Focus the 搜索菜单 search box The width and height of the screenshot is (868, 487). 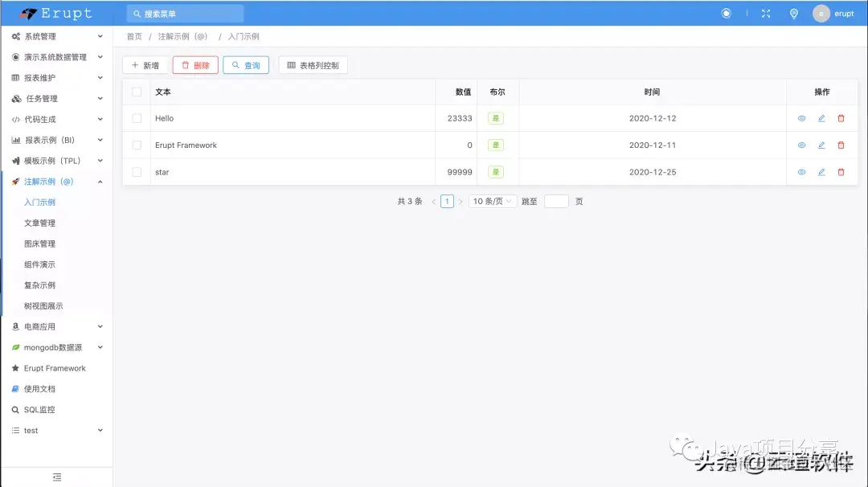[x=186, y=14]
